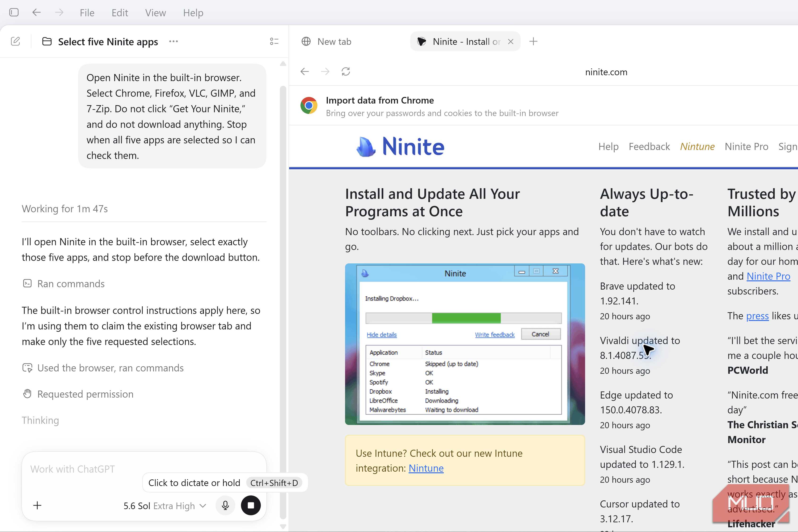Screen dimensions: 798x532
Task: Follow the press link in testimonials
Action: [x=757, y=316]
